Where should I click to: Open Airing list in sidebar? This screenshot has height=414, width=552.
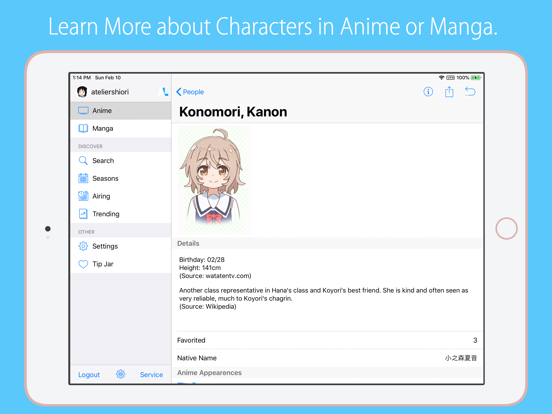(x=121, y=196)
